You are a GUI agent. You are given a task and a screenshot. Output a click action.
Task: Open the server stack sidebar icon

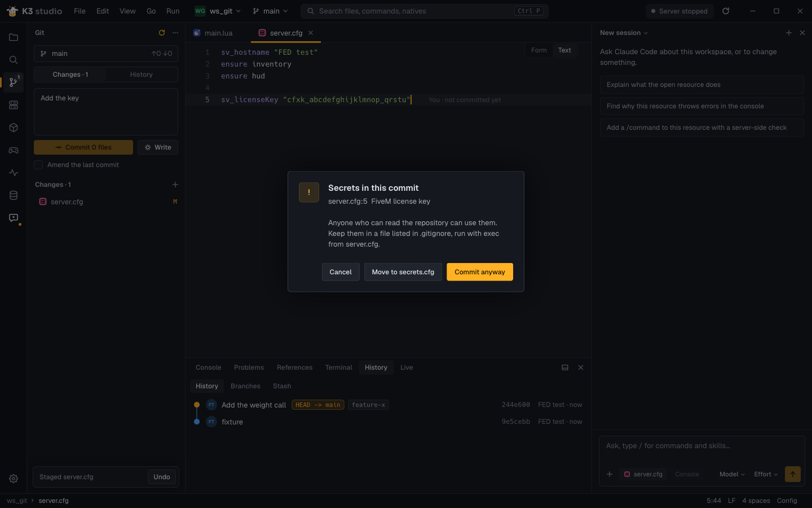point(14,105)
